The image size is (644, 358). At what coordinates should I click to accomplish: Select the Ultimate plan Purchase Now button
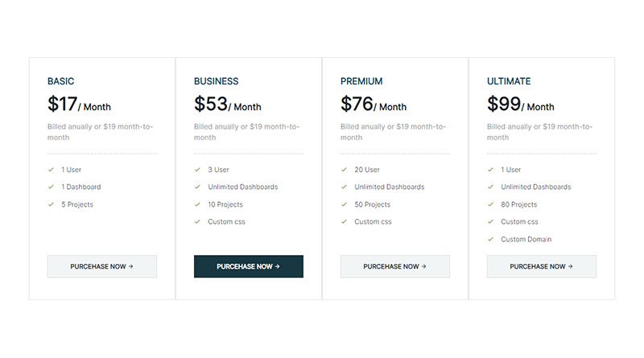tap(542, 266)
